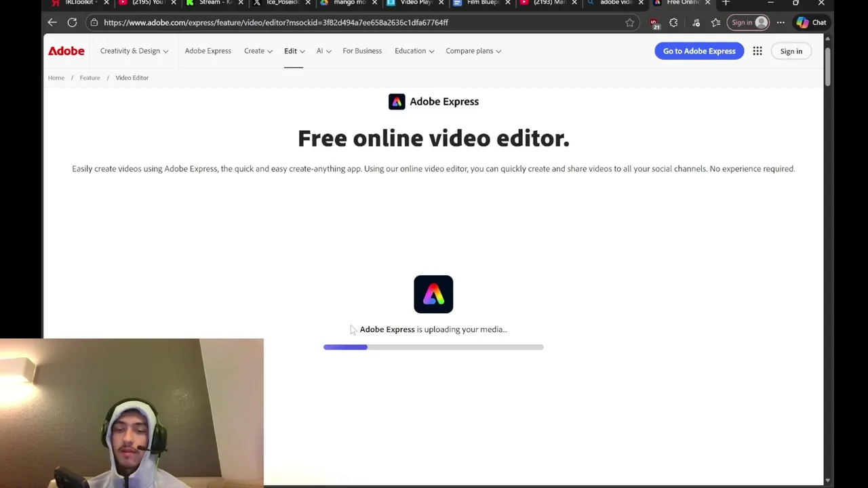Switch to the IRLToolkit browser tab

79,3
